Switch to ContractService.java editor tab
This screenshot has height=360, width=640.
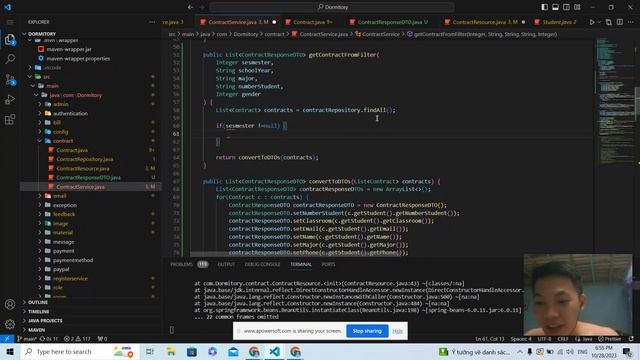pyautogui.click(x=238, y=22)
